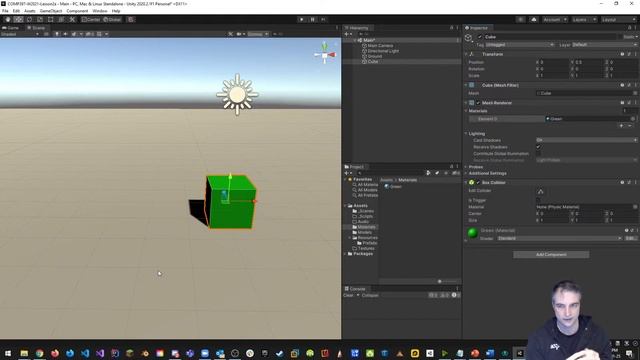Viewport: 640px width, 360px height.
Task: Open the Layers dropdown
Action: (x=584, y=20)
